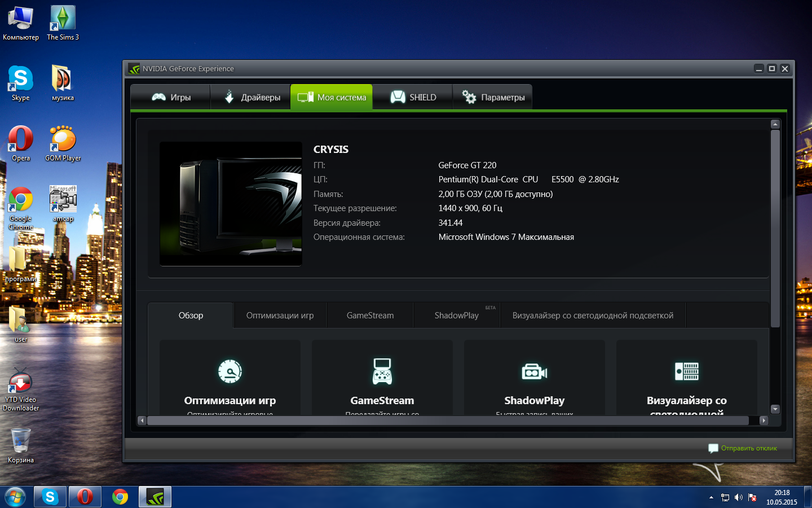
Task: Click the GameStream controller icon card
Action: coord(382,371)
